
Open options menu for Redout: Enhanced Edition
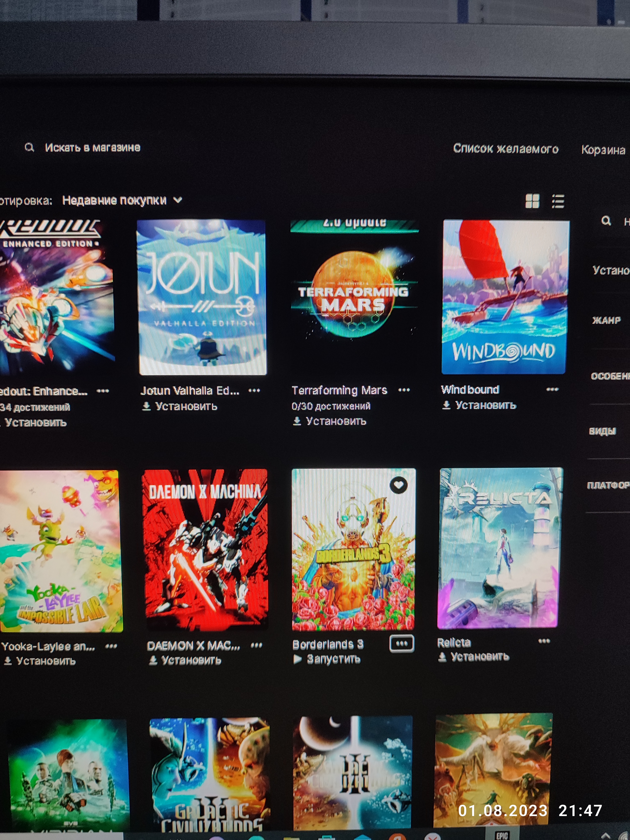(102, 391)
